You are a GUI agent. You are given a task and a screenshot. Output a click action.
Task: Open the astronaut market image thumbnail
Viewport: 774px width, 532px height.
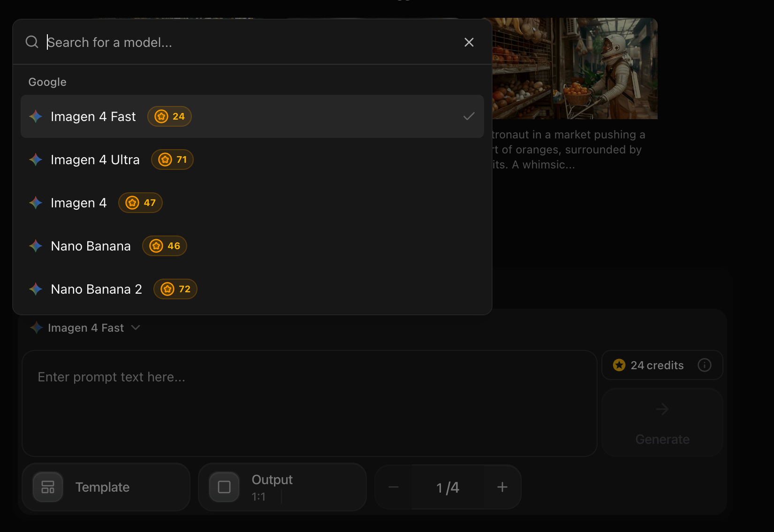click(575, 68)
